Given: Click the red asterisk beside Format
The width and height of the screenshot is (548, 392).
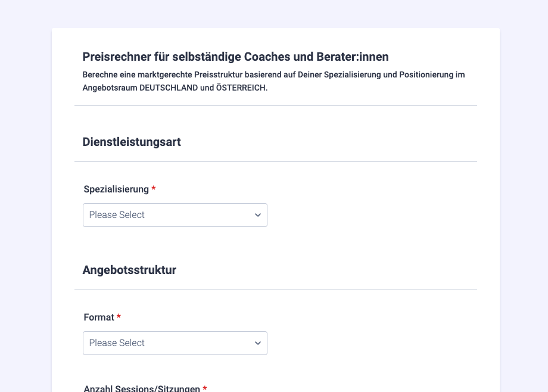Looking at the screenshot, I should [x=119, y=317].
